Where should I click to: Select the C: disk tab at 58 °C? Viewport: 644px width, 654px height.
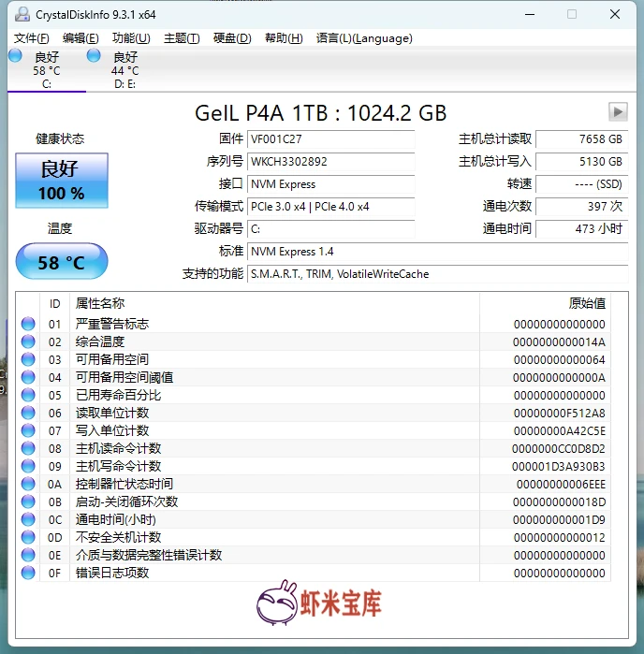[47, 69]
